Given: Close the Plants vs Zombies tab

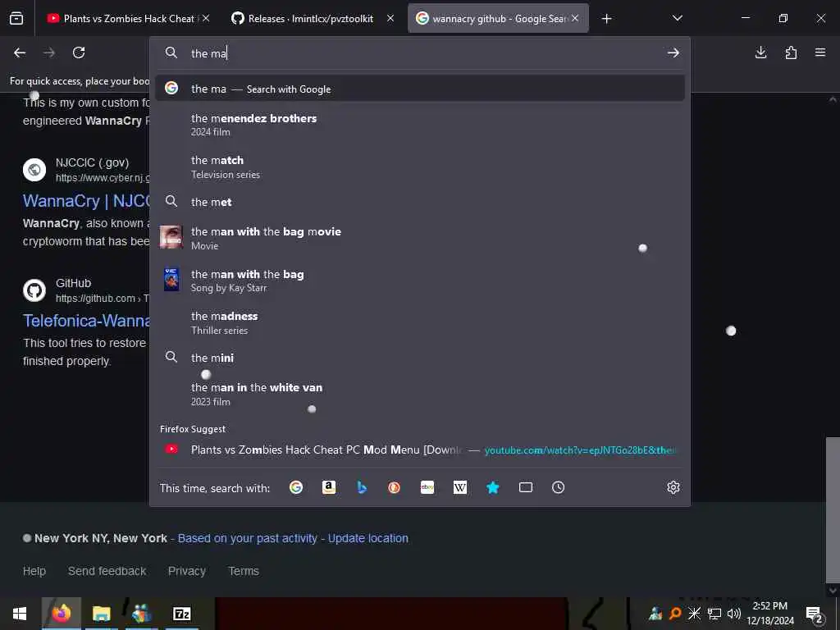Looking at the screenshot, I should pyautogui.click(x=206, y=18).
